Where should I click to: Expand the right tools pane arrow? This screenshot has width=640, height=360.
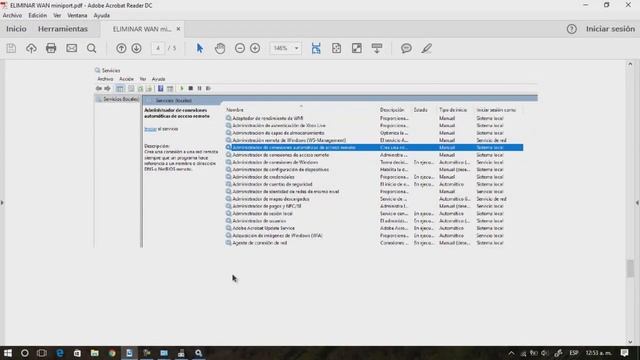click(x=638, y=202)
